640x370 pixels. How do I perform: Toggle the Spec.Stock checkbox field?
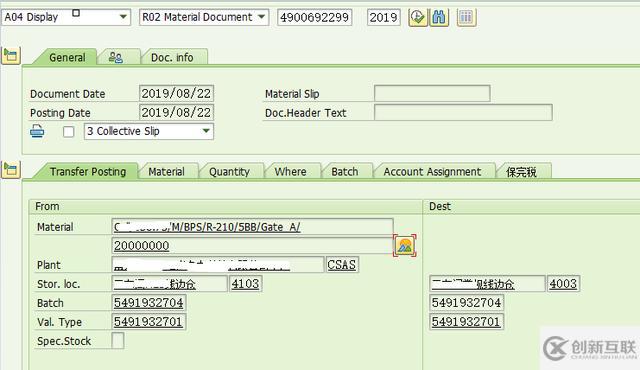tap(118, 341)
